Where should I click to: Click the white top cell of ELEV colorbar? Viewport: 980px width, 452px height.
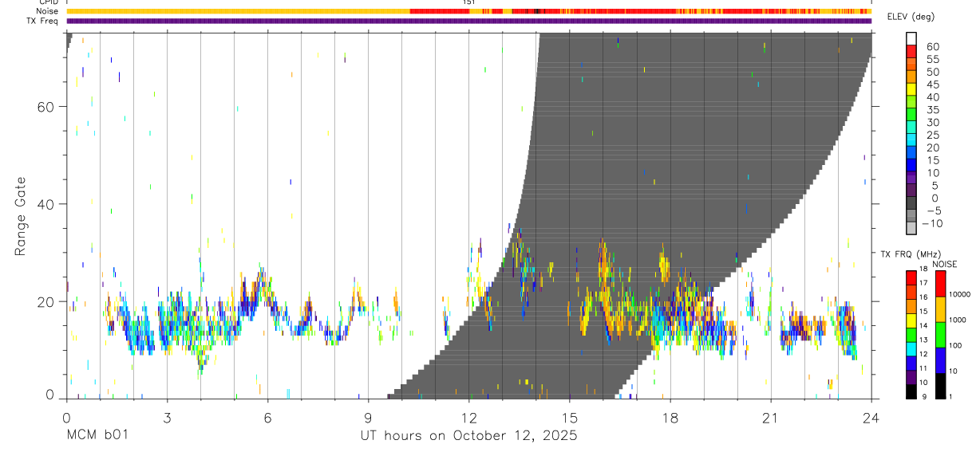911,39
